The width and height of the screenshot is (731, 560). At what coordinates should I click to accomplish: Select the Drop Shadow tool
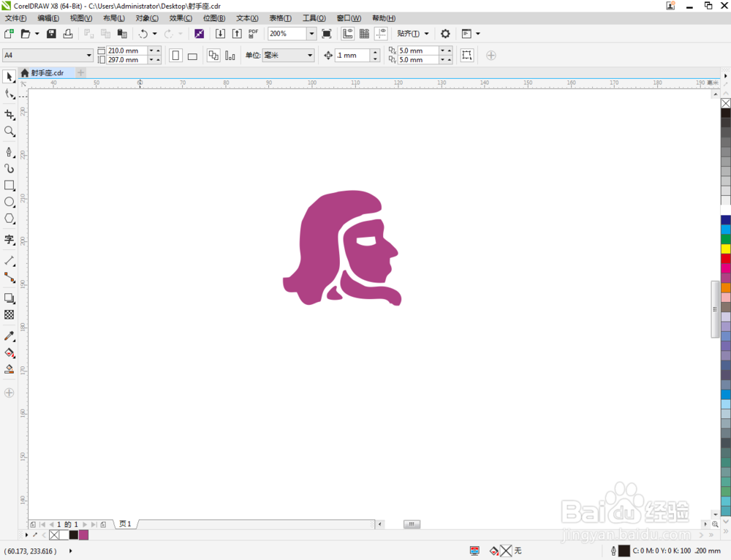(9, 298)
